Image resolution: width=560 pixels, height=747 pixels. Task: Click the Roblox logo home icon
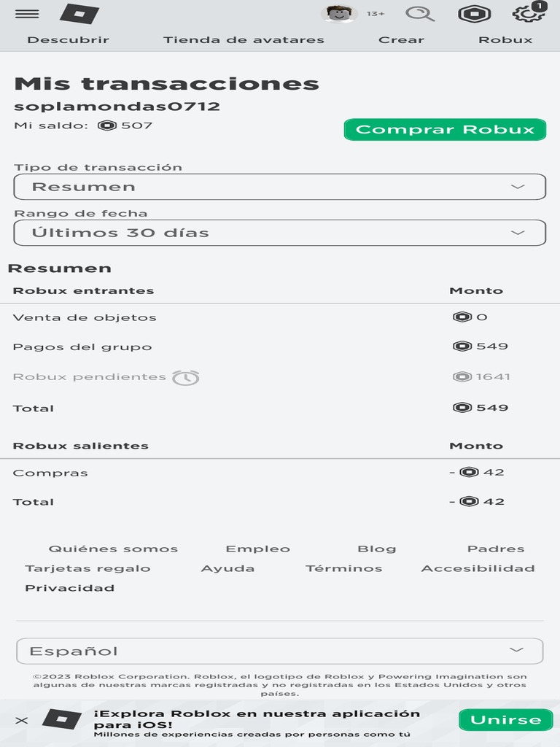coord(79,14)
